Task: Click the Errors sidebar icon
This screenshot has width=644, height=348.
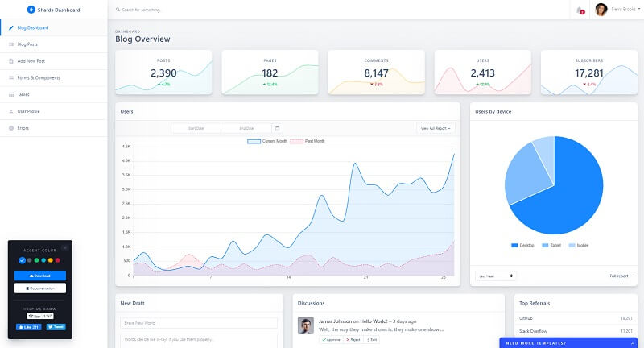Action: (10, 128)
